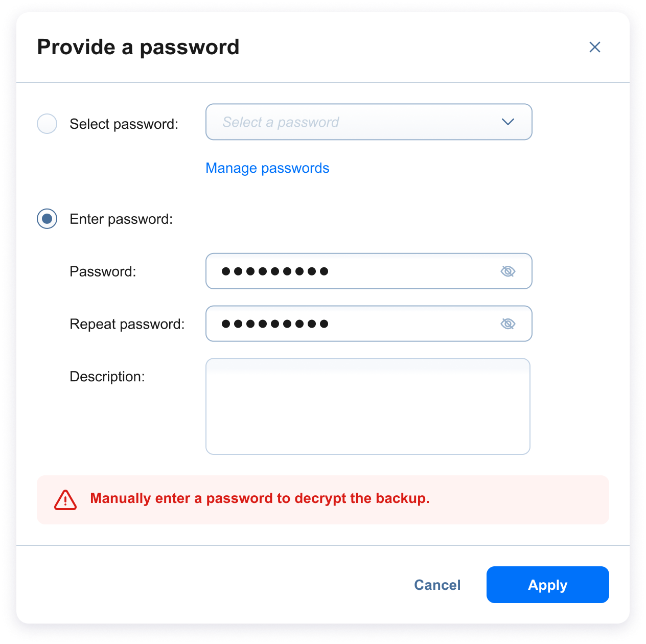Click the "Description:" field label
Viewport: 646px width, 644px height.
(x=107, y=377)
